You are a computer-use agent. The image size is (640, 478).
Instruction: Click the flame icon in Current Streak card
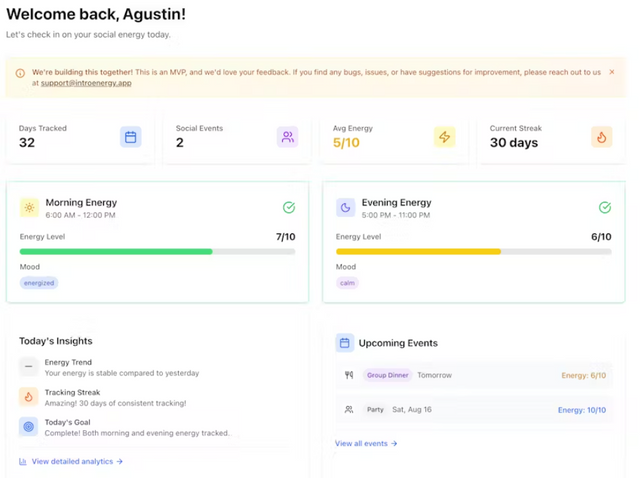(x=602, y=137)
